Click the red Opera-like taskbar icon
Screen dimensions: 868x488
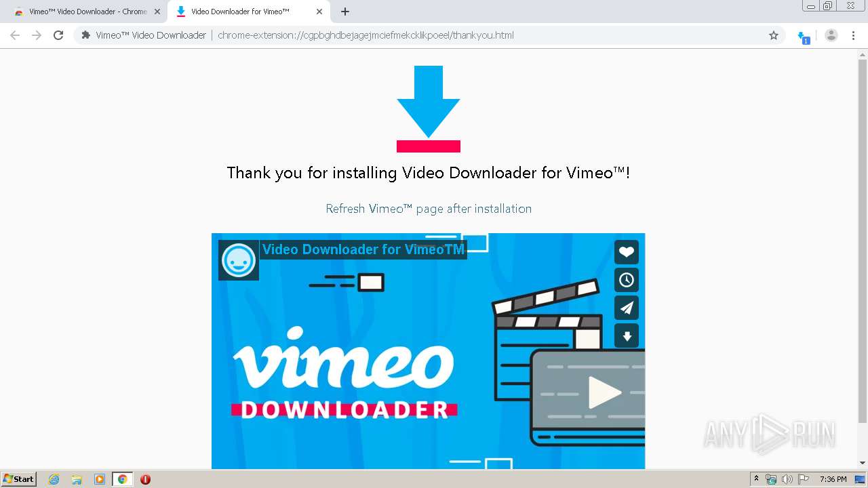coord(145,479)
